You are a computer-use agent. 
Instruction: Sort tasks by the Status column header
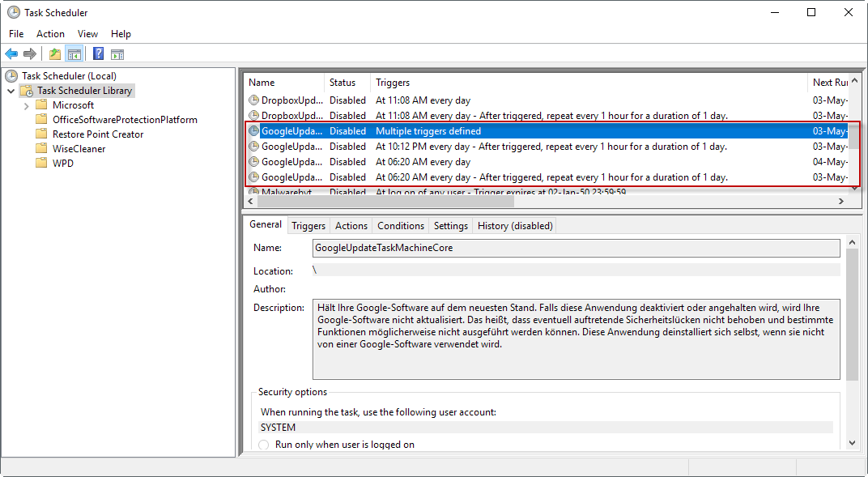(347, 83)
